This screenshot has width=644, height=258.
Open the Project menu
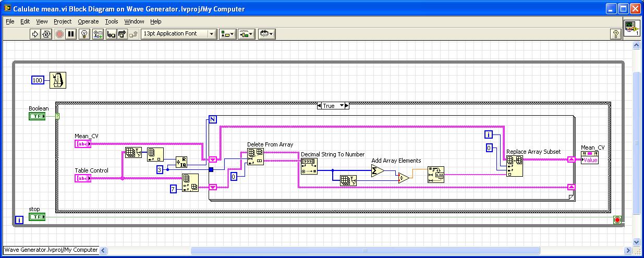click(x=63, y=21)
